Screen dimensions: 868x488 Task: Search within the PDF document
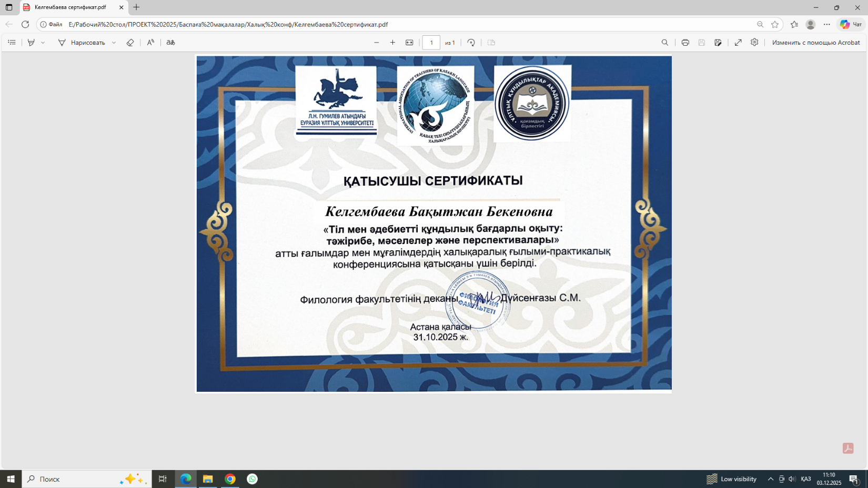coord(665,43)
